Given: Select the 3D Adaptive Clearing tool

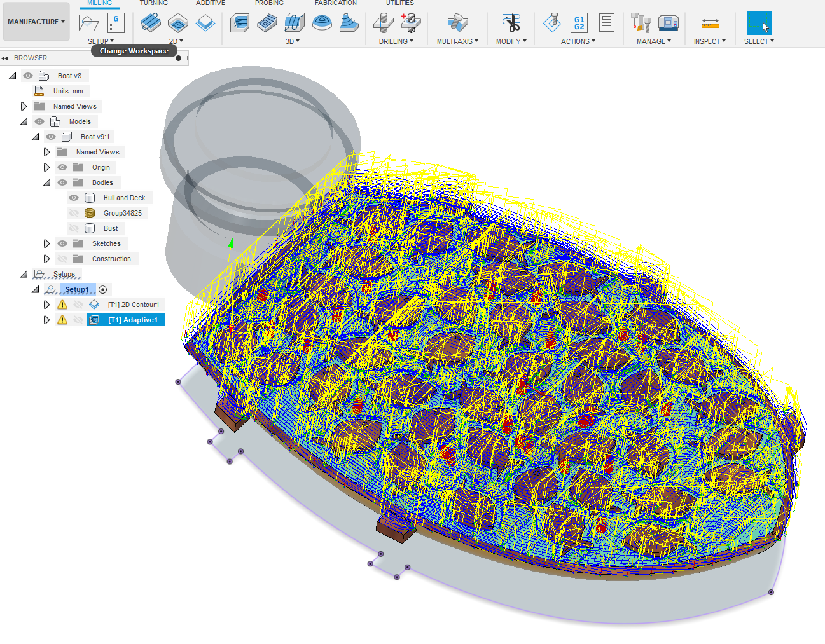Looking at the screenshot, I should coord(239,24).
